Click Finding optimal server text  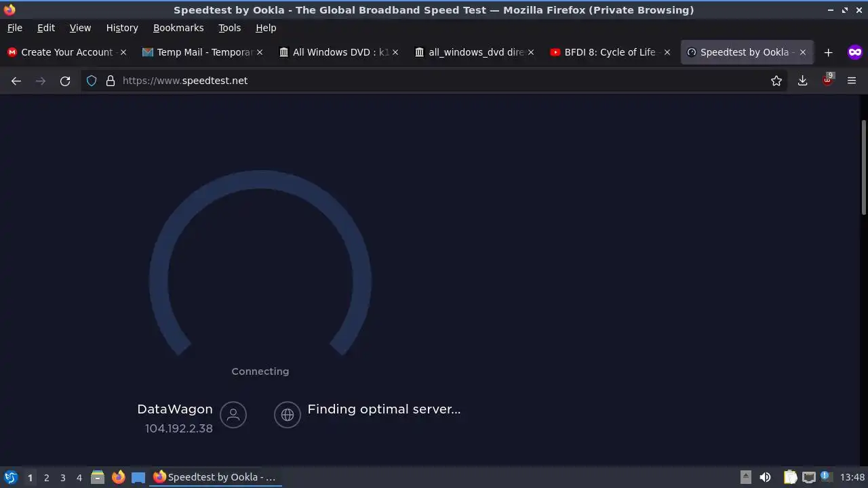click(x=384, y=409)
